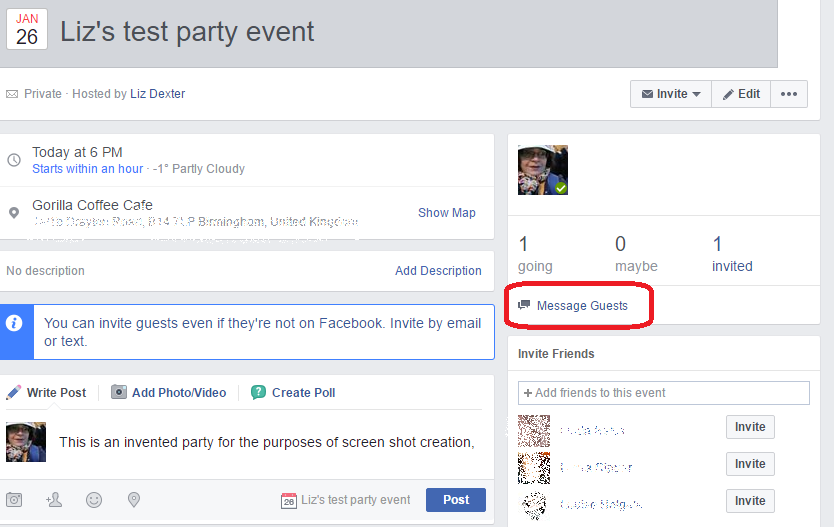Click the tag people icon

click(54, 500)
